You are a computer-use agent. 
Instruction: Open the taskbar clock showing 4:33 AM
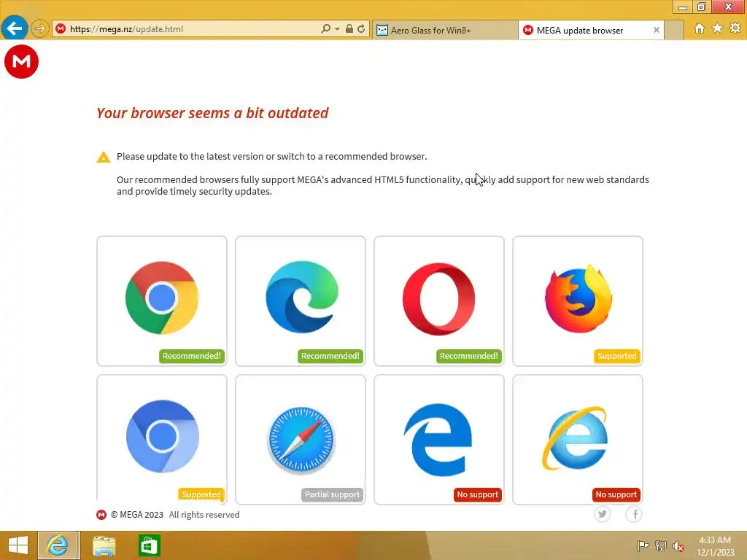point(715,545)
